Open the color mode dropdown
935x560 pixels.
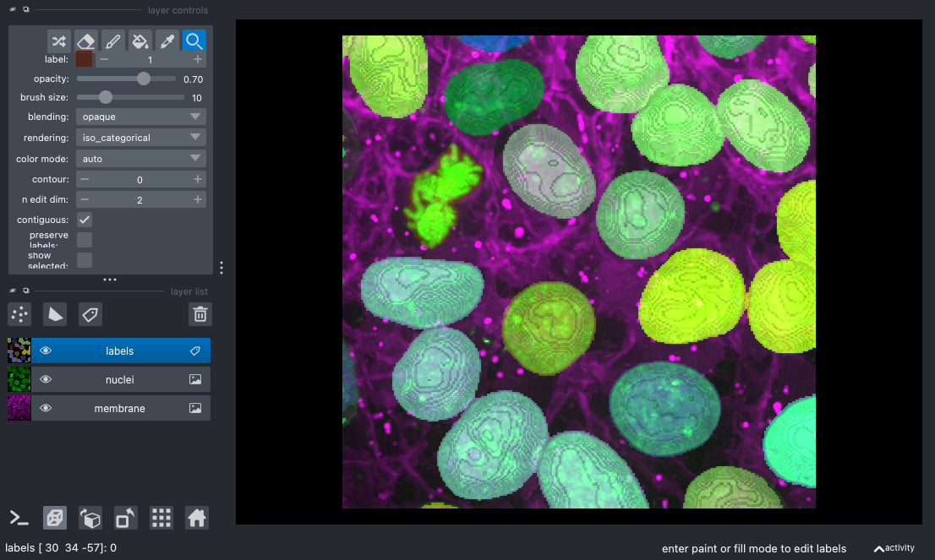pyautogui.click(x=140, y=158)
